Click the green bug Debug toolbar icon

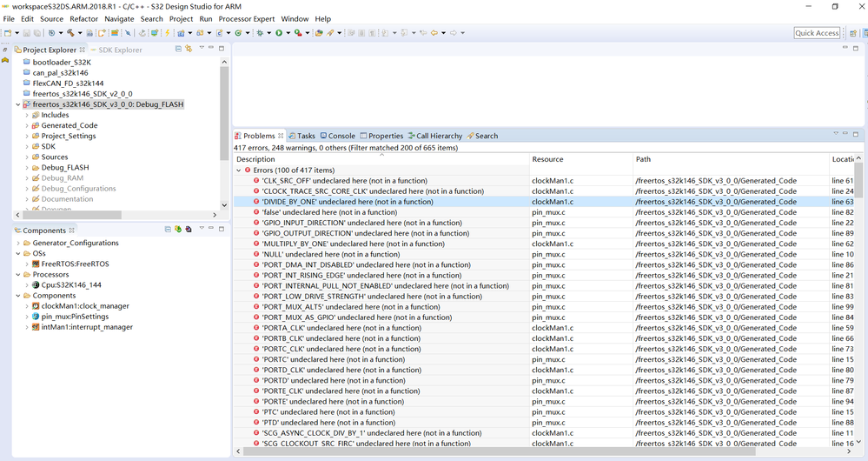pos(260,33)
